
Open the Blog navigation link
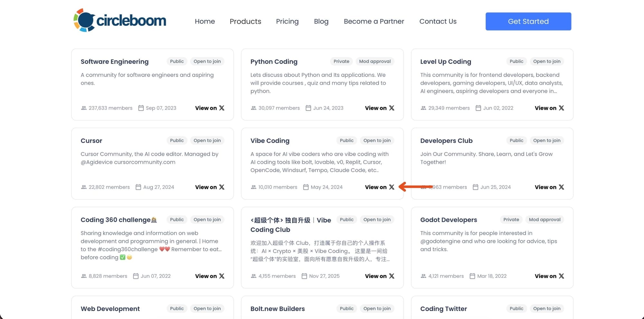[321, 21]
